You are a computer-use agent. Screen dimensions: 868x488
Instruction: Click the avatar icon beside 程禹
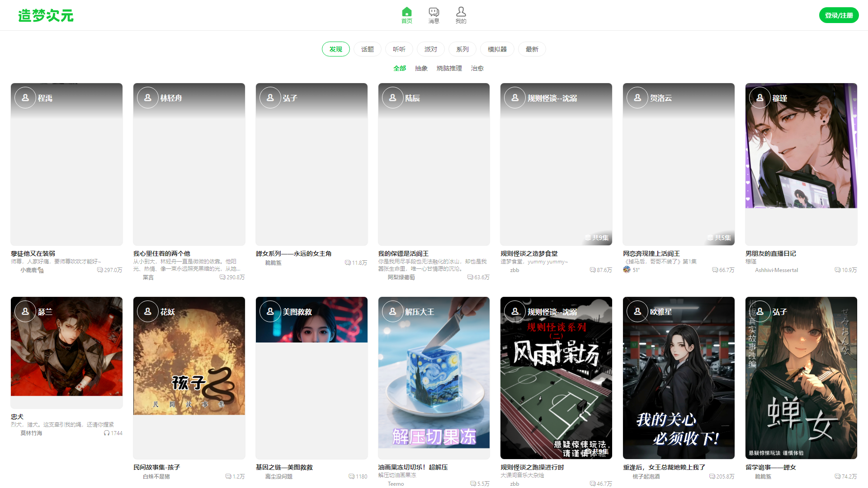click(x=25, y=98)
